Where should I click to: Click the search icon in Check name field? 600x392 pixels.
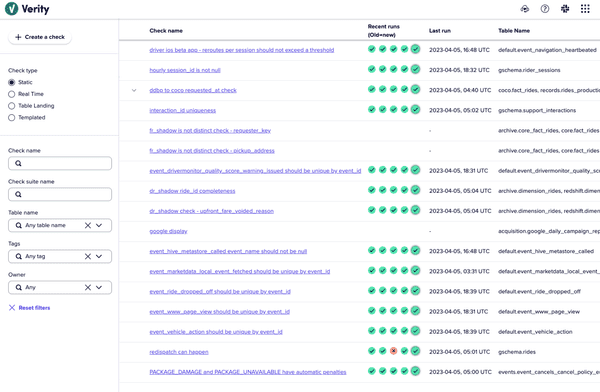coord(18,163)
